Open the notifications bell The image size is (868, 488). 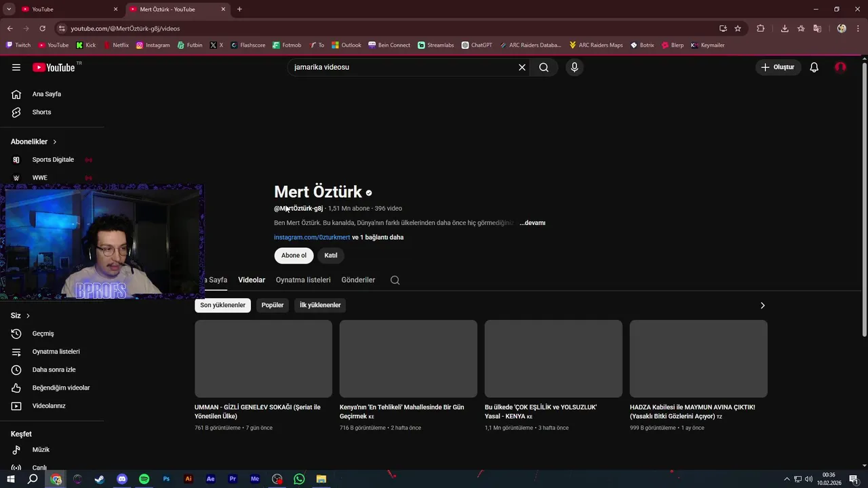pyautogui.click(x=814, y=67)
